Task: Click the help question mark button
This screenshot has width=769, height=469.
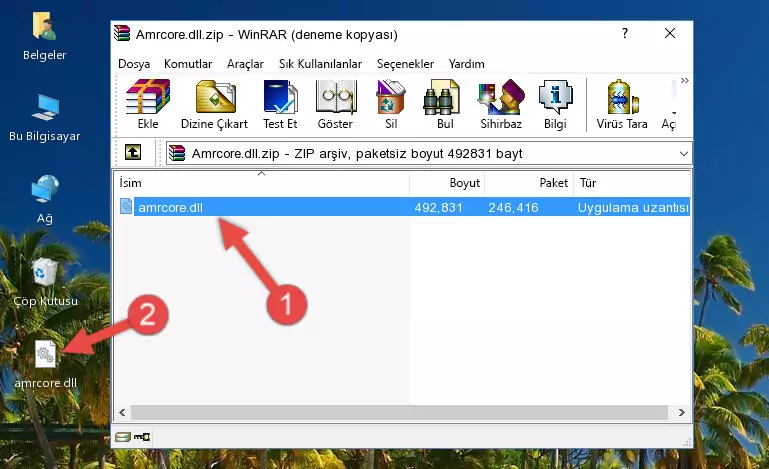Action: pyautogui.click(x=624, y=33)
